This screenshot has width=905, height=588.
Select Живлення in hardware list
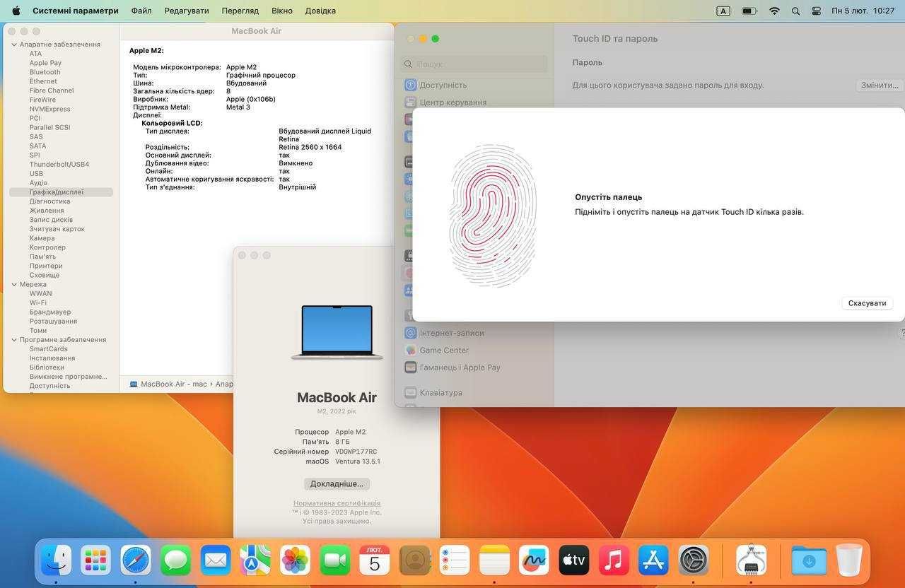pos(47,211)
